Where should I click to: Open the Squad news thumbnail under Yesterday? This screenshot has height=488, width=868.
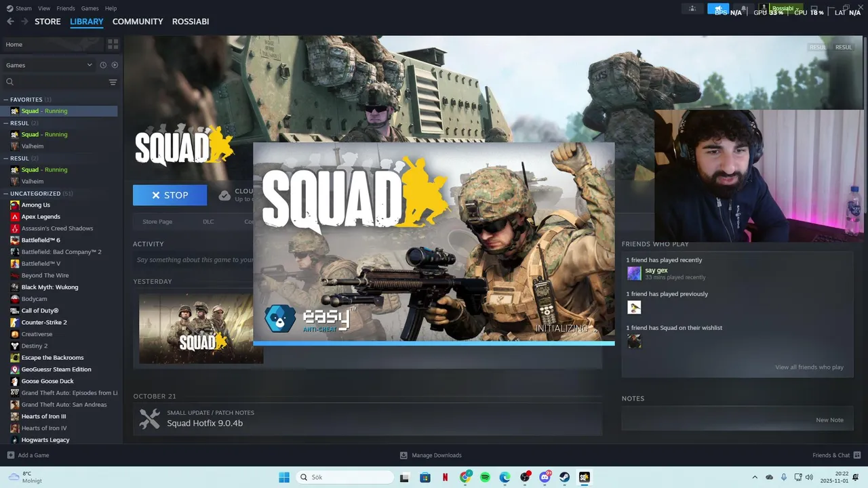coord(201,328)
